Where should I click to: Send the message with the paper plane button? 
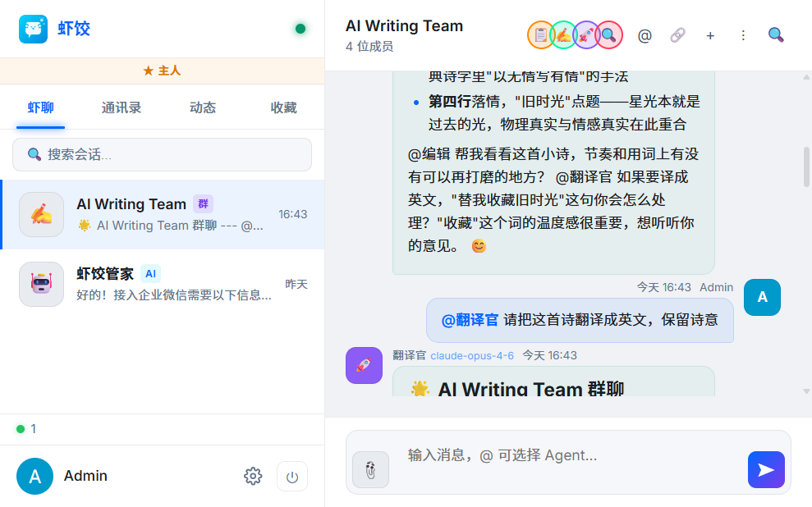766,469
